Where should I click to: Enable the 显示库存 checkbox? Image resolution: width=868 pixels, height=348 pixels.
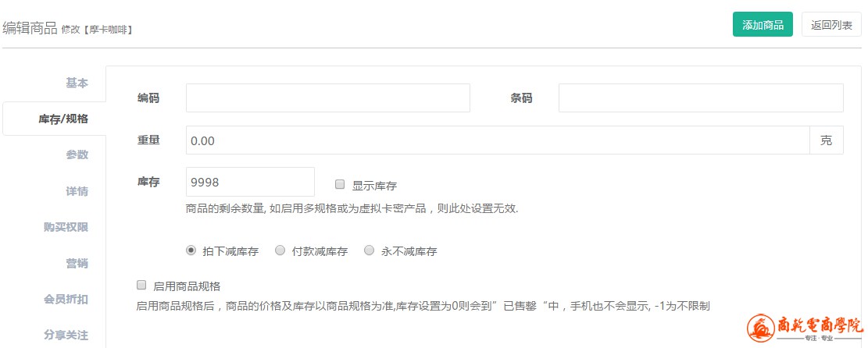pos(340,185)
